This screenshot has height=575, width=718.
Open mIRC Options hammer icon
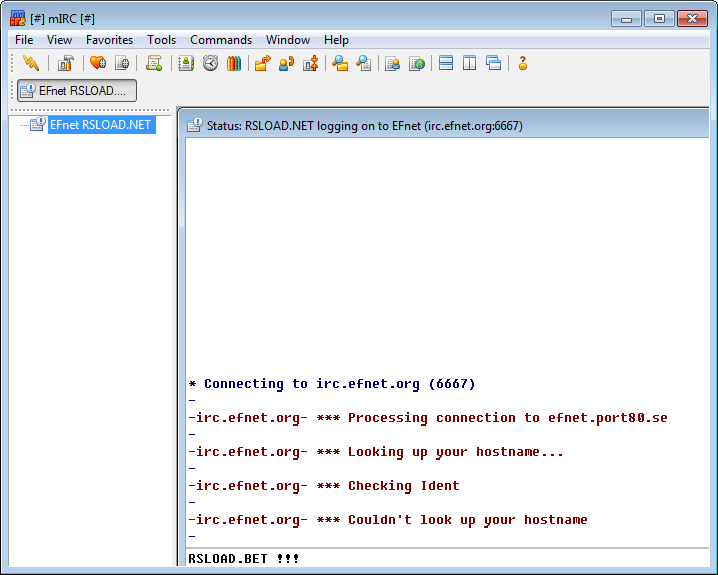65,63
